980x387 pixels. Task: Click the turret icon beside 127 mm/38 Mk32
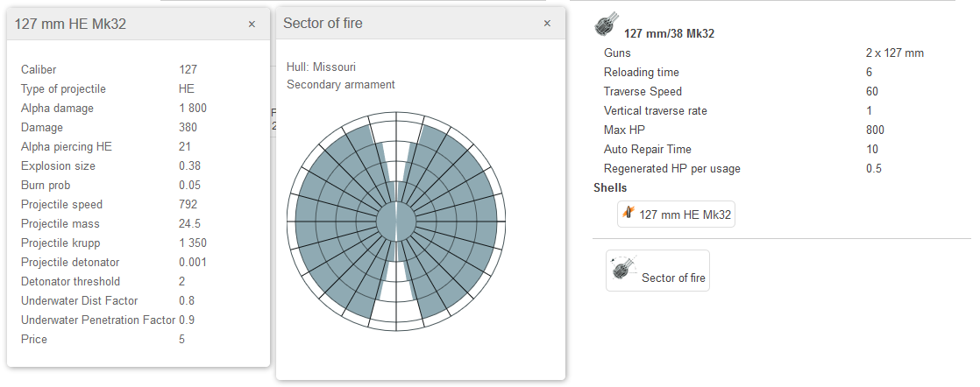(x=606, y=25)
